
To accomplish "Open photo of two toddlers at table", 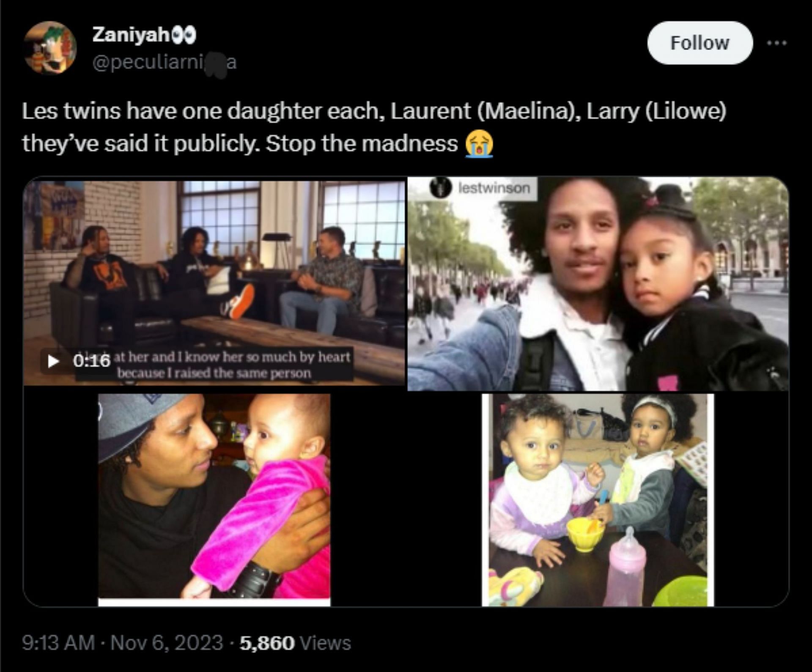I will tap(598, 500).
